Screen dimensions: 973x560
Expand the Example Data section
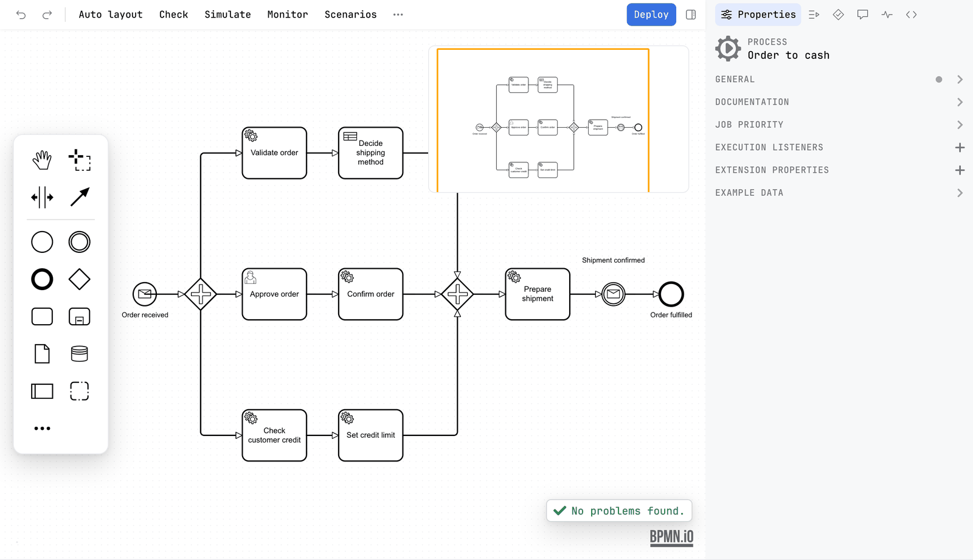click(x=839, y=193)
